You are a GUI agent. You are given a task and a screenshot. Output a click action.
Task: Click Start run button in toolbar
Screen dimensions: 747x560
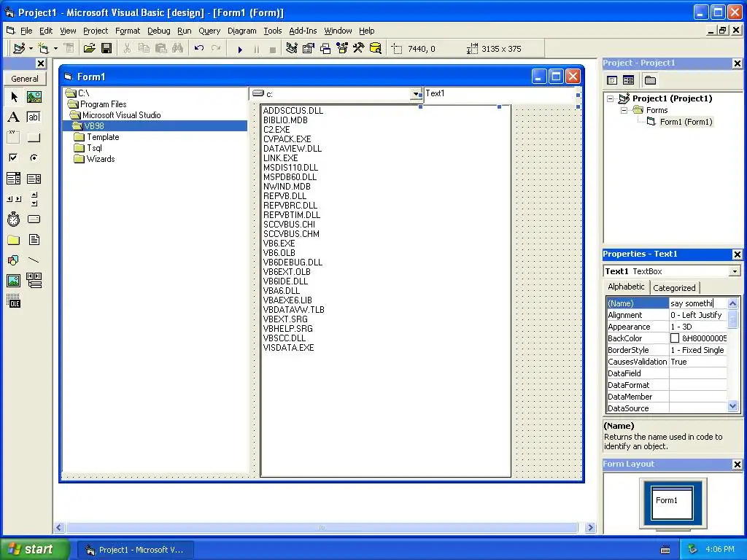click(240, 49)
